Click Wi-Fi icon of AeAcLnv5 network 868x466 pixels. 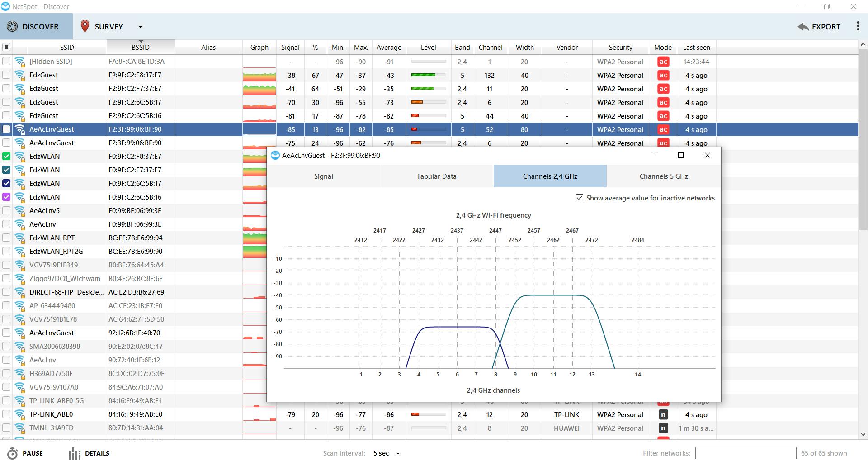click(20, 211)
